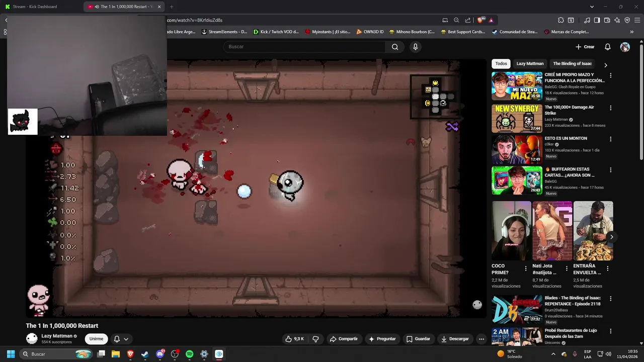644x362 pixels.
Task: Click the Crear create button
Action: (x=585, y=47)
